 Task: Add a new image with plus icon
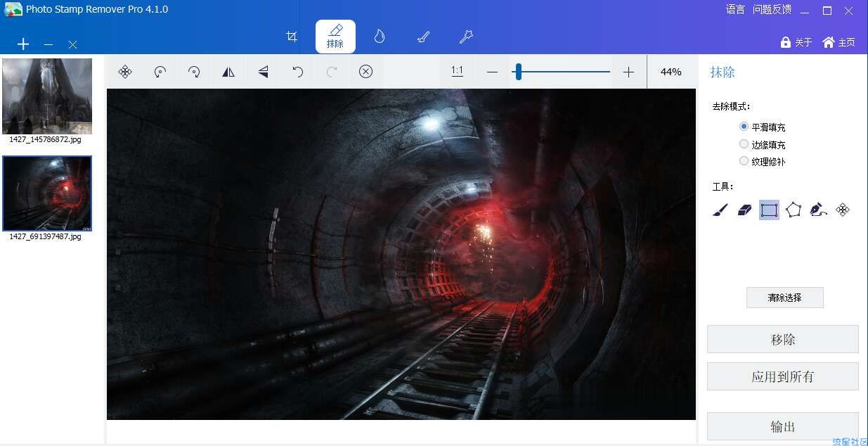point(23,44)
